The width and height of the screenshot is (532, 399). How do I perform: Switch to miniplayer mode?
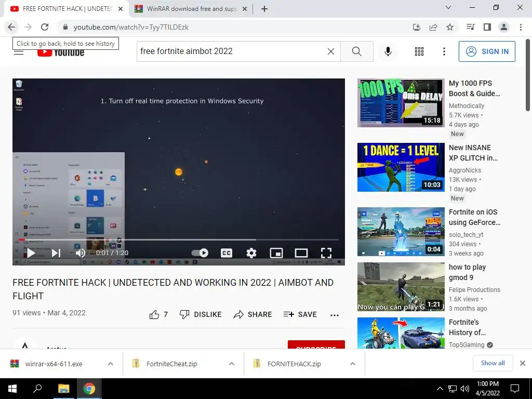pos(276,253)
